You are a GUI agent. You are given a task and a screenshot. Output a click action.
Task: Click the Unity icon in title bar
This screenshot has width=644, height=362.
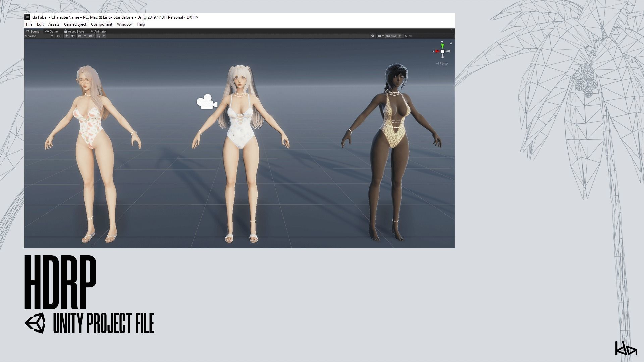tap(27, 17)
